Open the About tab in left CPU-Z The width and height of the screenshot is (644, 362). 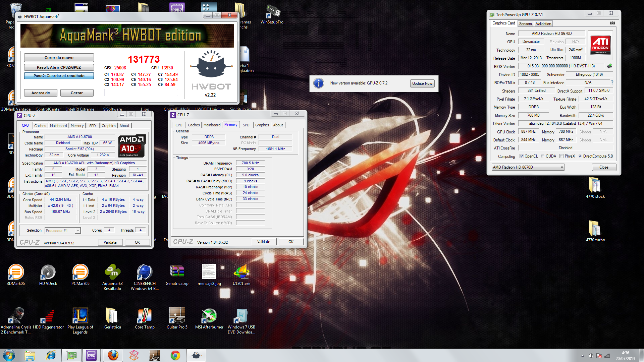pyautogui.click(x=124, y=126)
